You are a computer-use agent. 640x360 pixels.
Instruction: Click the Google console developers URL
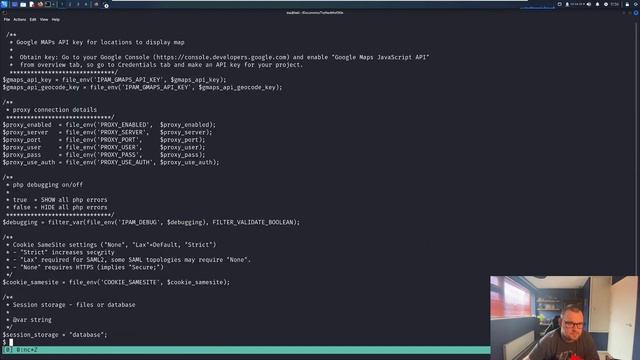coord(222,57)
